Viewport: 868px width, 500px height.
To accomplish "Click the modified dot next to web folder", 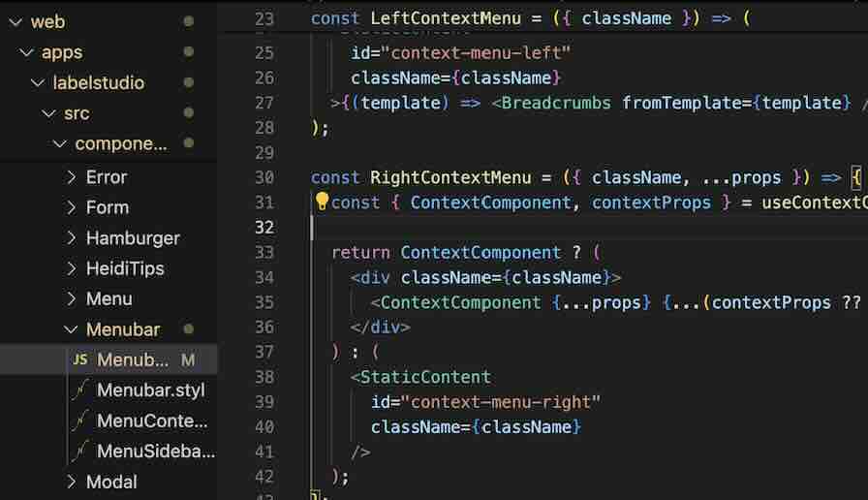I will tap(188, 21).
